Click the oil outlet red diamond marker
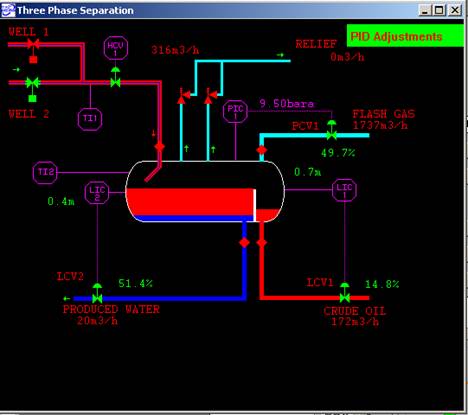Image resolution: width=468 pixels, height=415 pixels. (x=262, y=242)
